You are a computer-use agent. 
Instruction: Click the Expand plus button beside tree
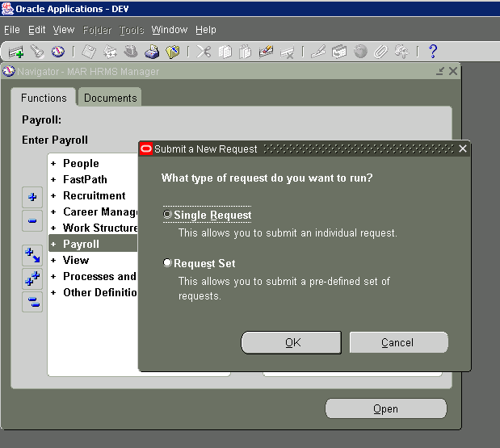pyautogui.click(x=32, y=197)
